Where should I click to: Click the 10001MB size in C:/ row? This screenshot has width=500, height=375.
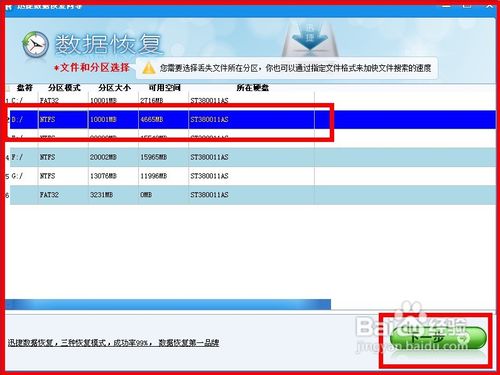point(103,100)
